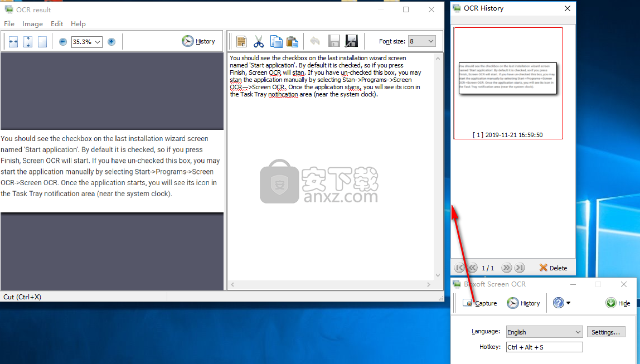Open the help question-mark icon

coord(559,303)
